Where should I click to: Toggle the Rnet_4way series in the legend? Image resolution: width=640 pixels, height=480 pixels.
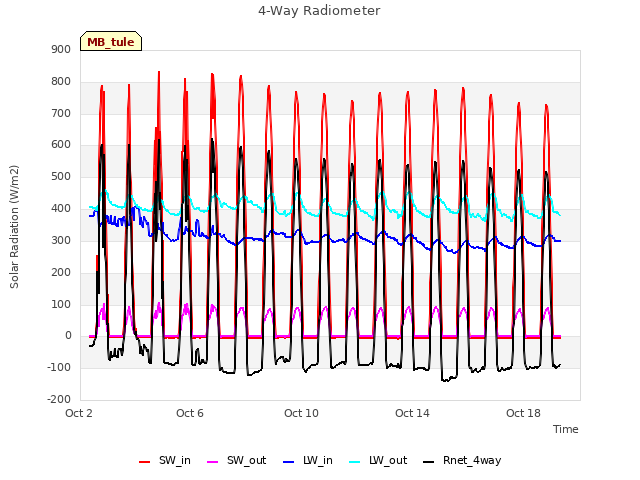[462, 461]
